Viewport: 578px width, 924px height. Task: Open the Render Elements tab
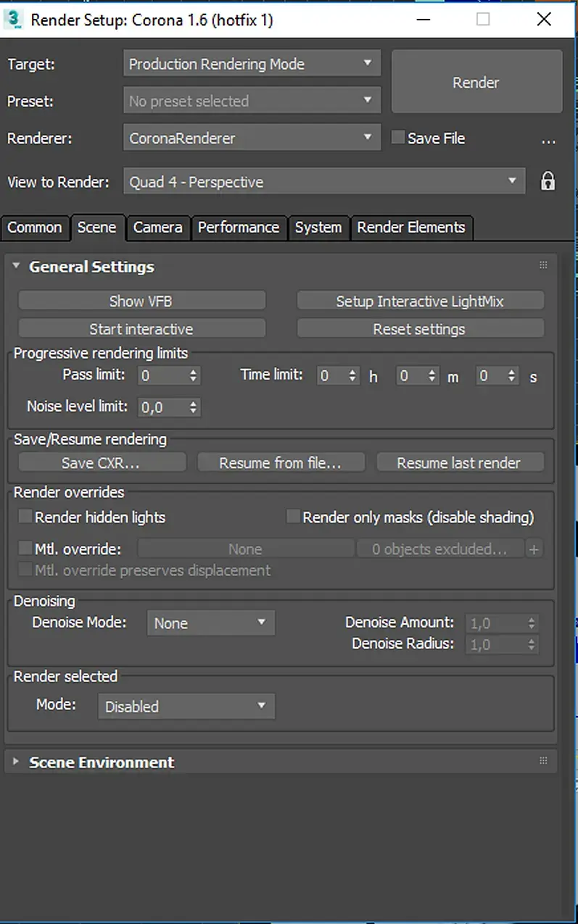point(411,228)
